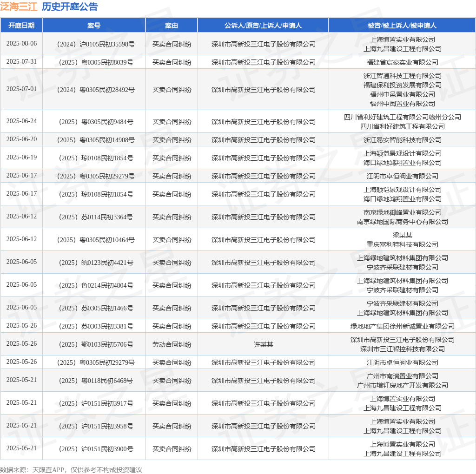Click the 泛海三江 title text

[19, 7]
